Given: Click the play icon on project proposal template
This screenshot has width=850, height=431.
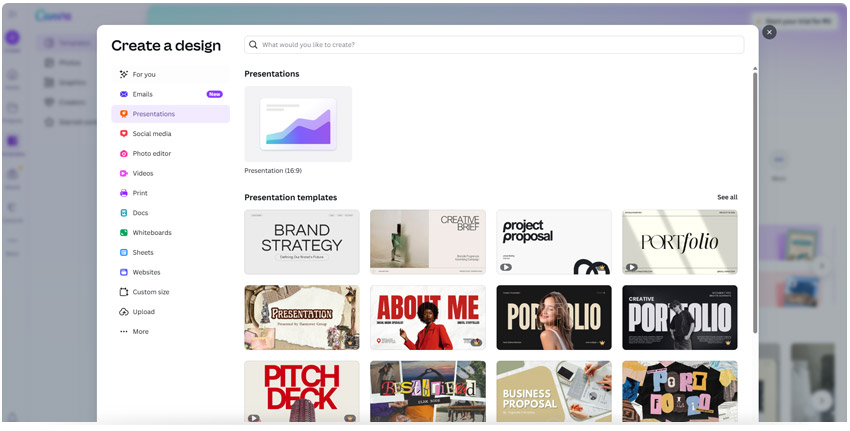Looking at the screenshot, I should [x=506, y=267].
